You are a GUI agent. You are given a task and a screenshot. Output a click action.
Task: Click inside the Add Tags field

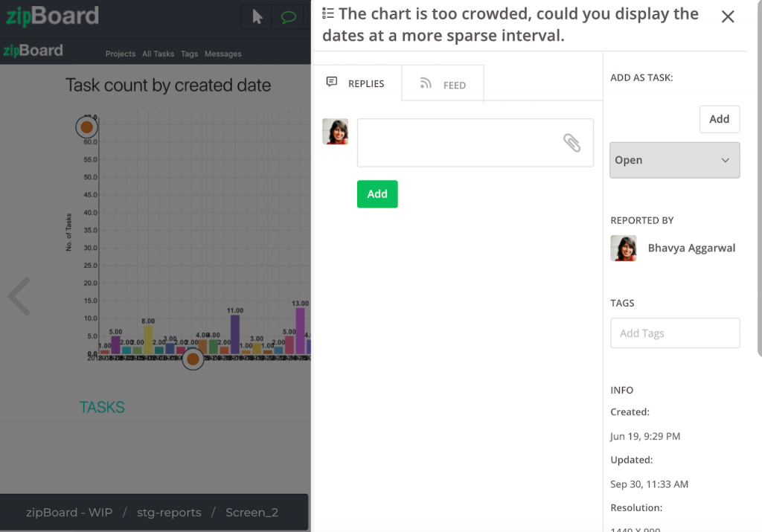click(674, 333)
